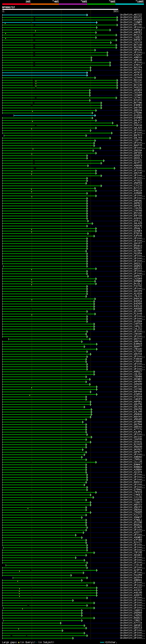
Task: Open hit UniRef100_A8IS22
Action: (x=131, y=15)
